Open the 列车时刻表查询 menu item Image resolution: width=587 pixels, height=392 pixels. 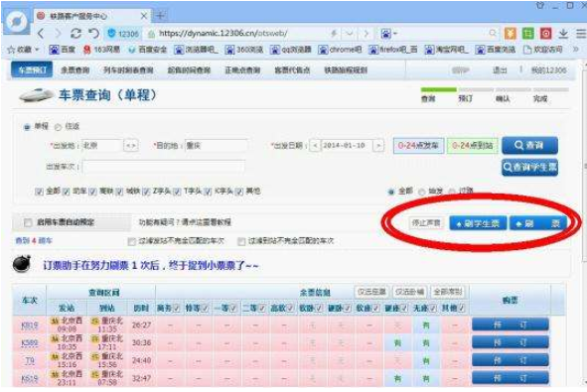128,69
